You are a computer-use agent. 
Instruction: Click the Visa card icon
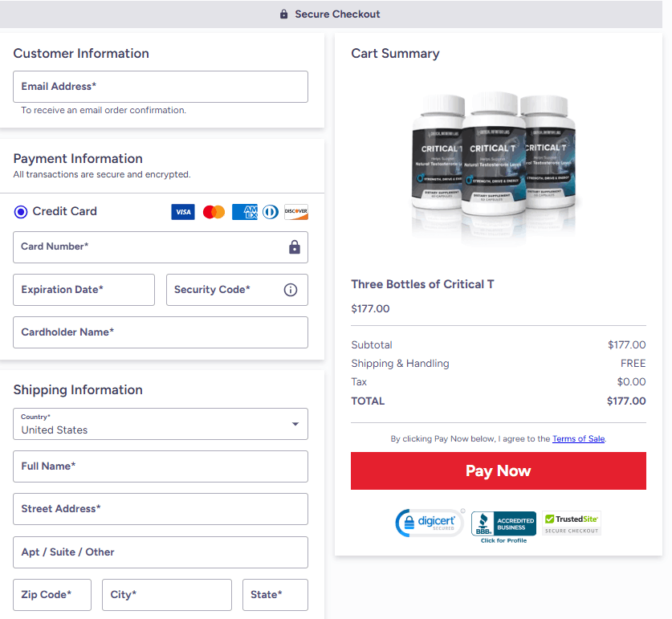point(182,211)
